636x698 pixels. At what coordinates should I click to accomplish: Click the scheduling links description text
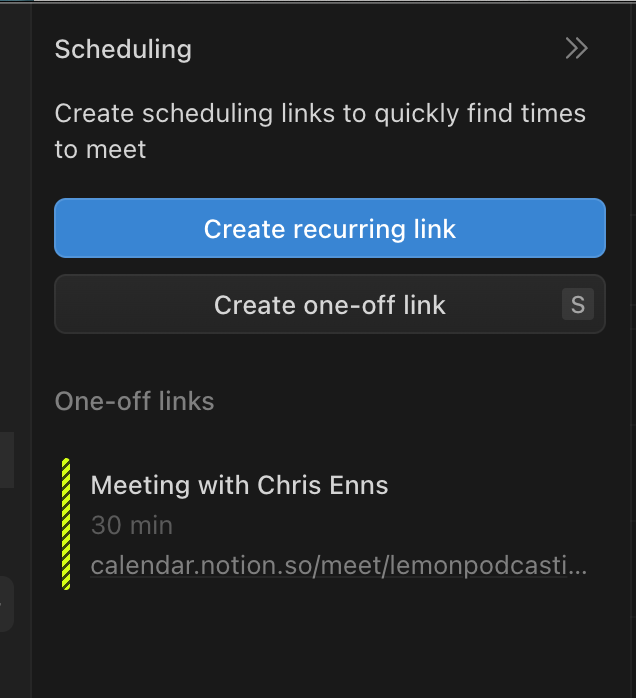[320, 114]
